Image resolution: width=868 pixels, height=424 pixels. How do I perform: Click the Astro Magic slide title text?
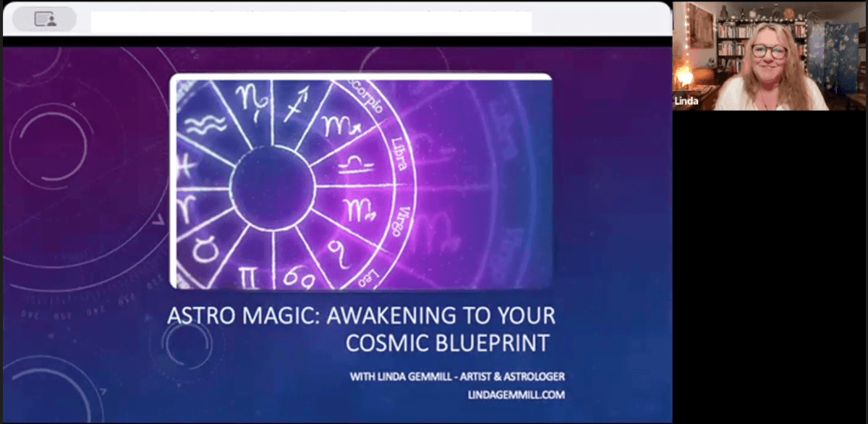(x=361, y=328)
